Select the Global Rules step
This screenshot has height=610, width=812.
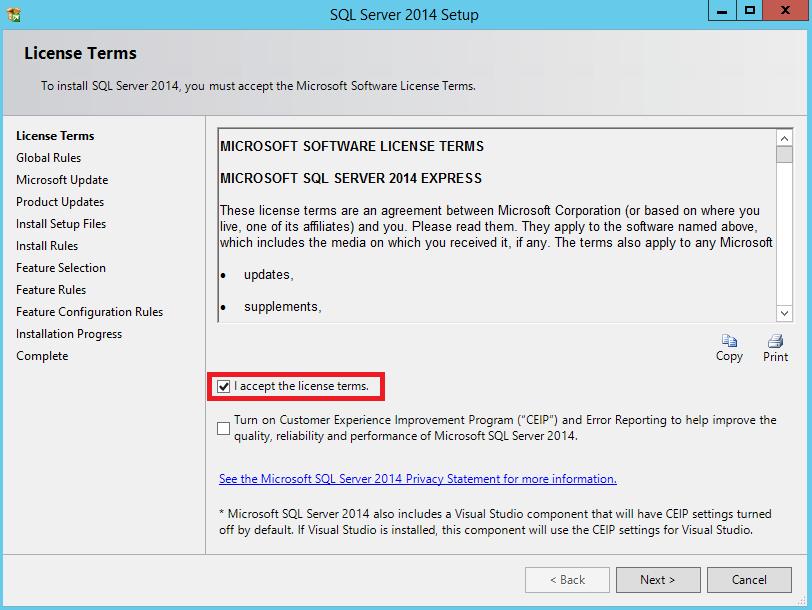(x=49, y=158)
